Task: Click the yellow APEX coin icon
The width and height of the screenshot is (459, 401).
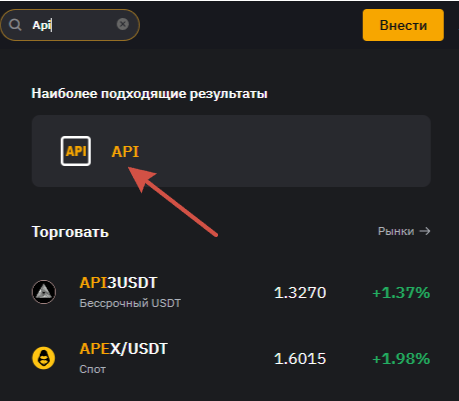Action: coord(44,358)
